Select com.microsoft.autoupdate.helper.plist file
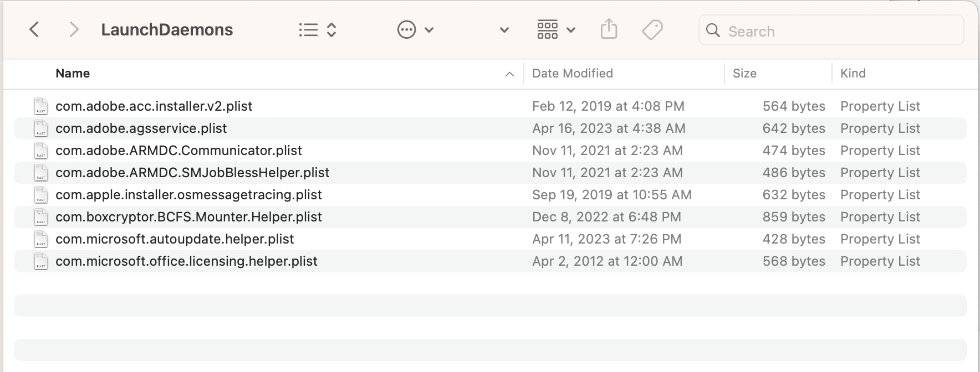The height and width of the screenshot is (372, 980). pyautogui.click(x=175, y=239)
